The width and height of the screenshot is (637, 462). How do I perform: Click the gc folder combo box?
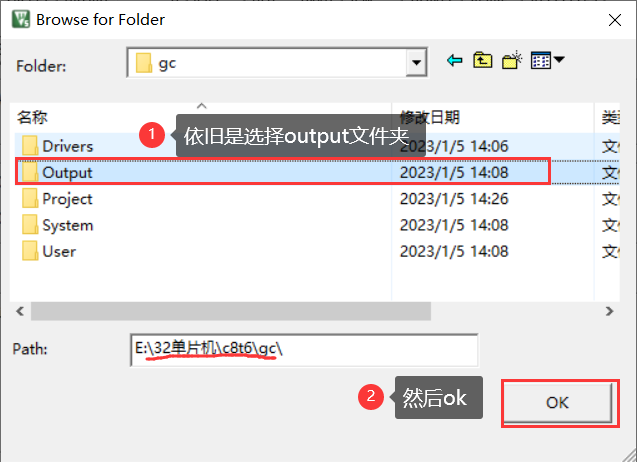(277, 63)
